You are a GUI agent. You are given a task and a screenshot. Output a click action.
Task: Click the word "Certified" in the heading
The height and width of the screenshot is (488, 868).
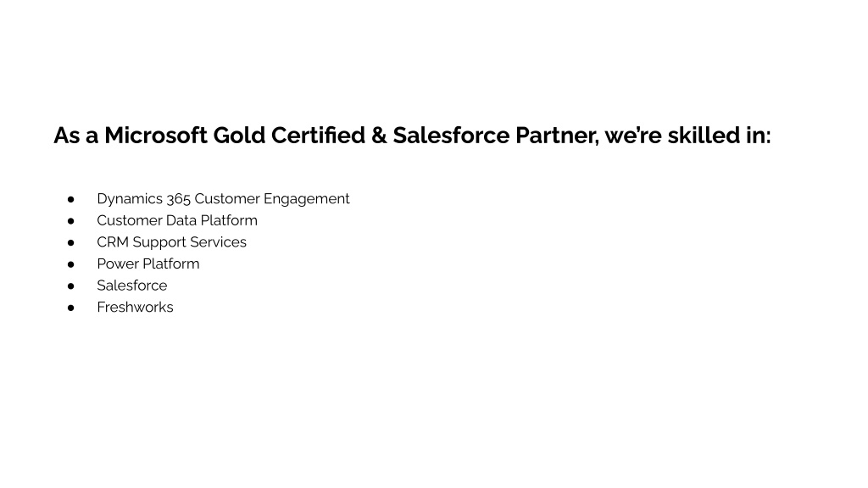319,136
